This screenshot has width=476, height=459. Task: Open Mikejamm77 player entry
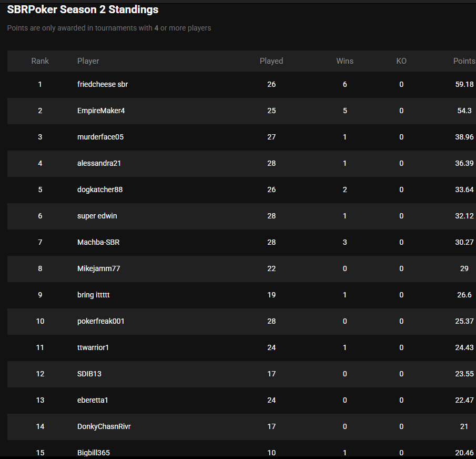tap(99, 268)
